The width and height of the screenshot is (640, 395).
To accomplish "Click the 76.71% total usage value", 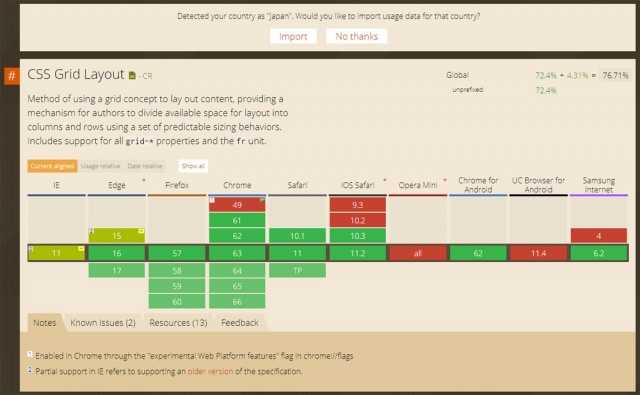I will 615,75.
